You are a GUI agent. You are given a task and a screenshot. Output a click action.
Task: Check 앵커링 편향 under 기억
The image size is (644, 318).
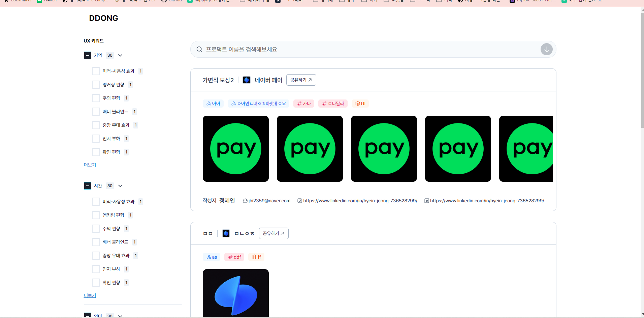tap(96, 85)
